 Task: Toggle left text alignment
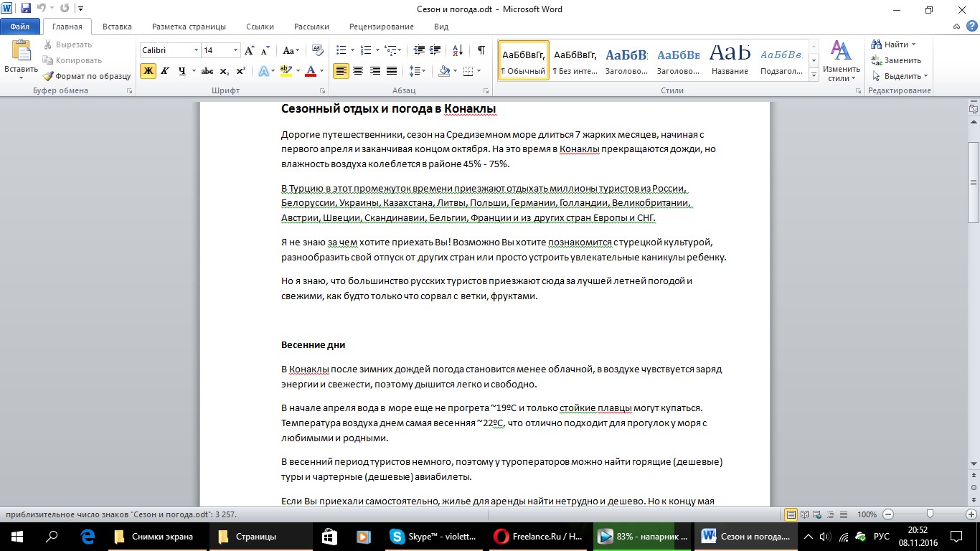click(341, 71)
